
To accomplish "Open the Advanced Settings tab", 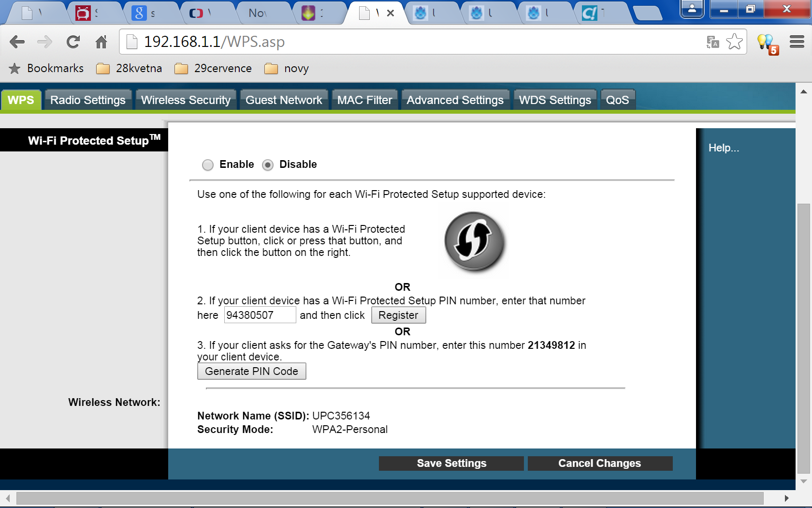I will tap(455, 100).
